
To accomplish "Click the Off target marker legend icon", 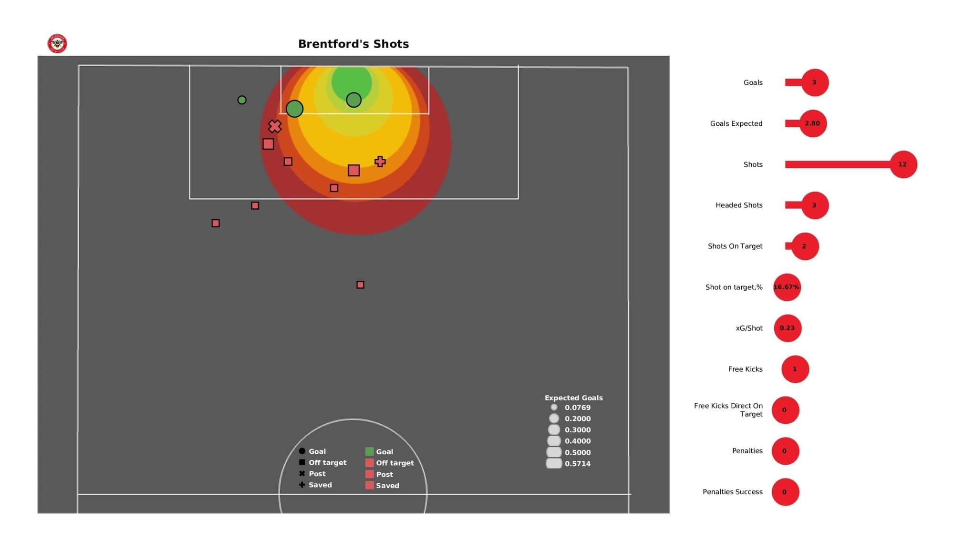I will tap(301, 462).
